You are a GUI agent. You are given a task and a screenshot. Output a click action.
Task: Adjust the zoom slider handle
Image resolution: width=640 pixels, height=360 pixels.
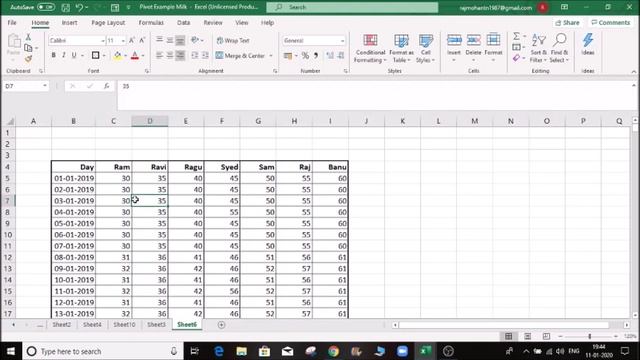tap(589, 336)
